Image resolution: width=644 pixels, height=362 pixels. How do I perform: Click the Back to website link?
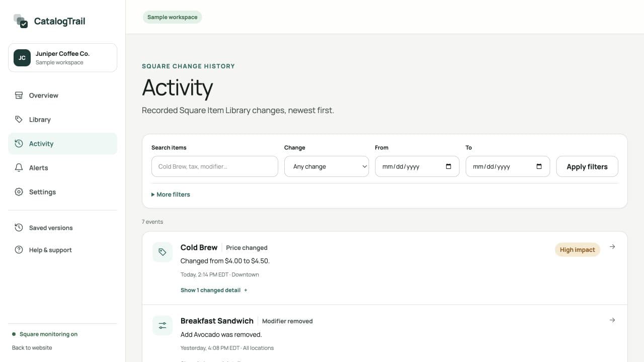[32, 348]
